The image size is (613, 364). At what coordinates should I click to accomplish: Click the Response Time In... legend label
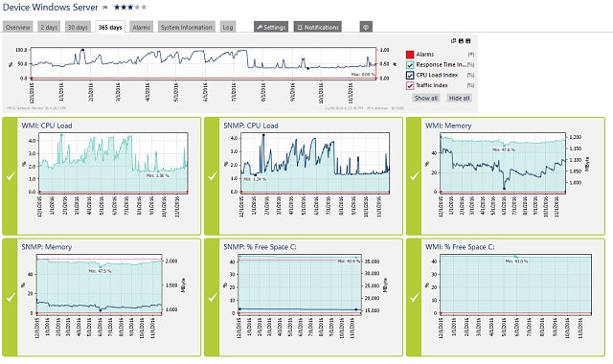coord(441,65)
